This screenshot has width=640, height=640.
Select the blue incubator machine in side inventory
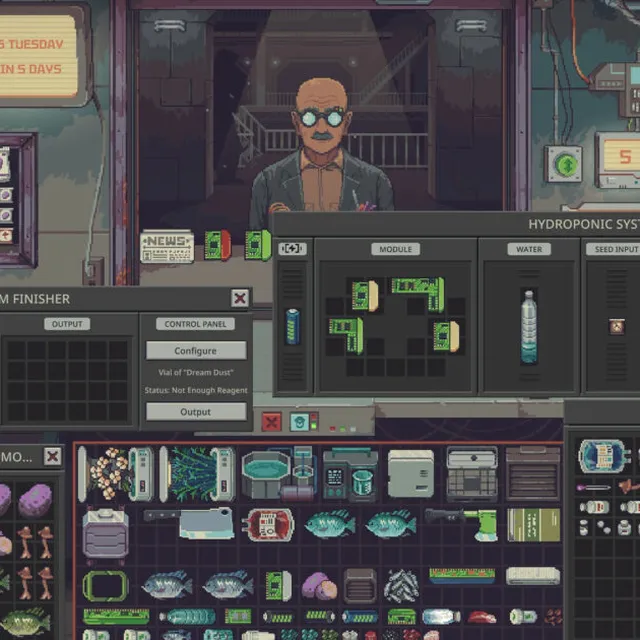[x=604, y=456]
